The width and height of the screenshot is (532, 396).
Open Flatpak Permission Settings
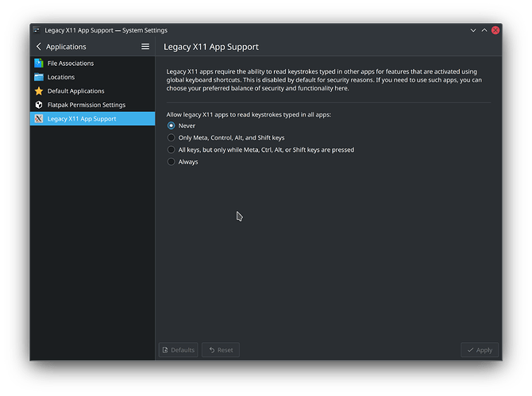[93, 105]
